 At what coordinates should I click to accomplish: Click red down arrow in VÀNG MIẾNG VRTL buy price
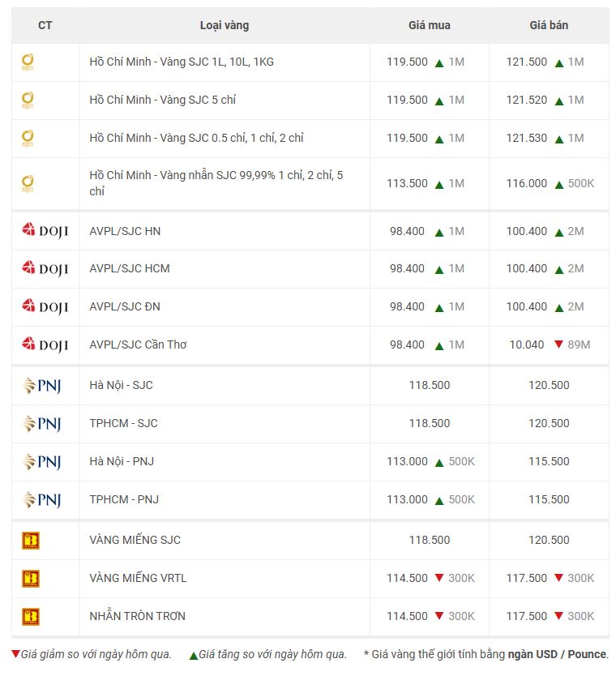[439, 577]
